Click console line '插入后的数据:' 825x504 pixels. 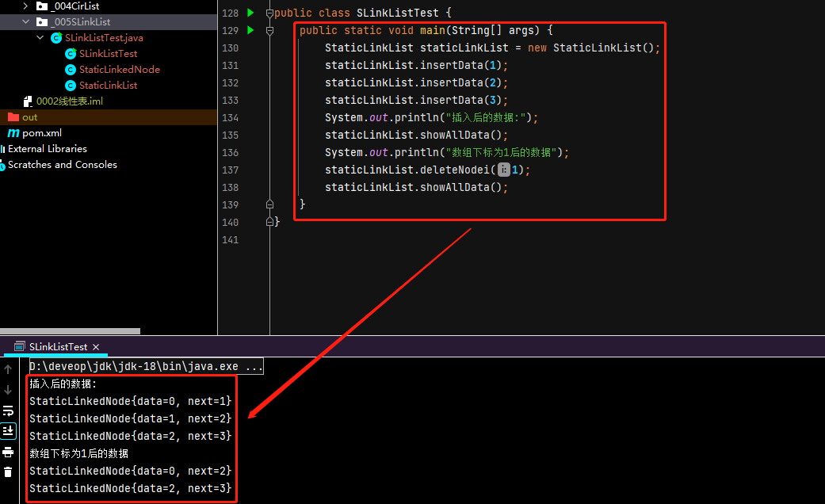[63, 384]
